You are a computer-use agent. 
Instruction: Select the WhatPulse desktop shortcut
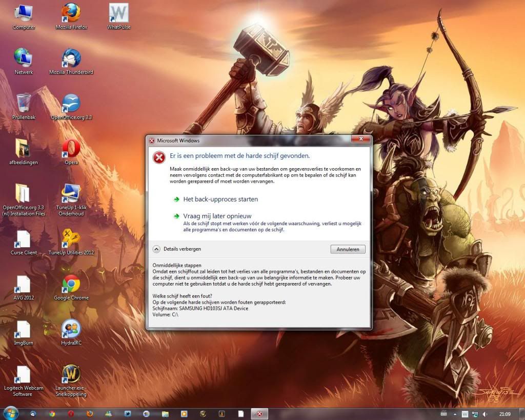click(x=119, y=17)
